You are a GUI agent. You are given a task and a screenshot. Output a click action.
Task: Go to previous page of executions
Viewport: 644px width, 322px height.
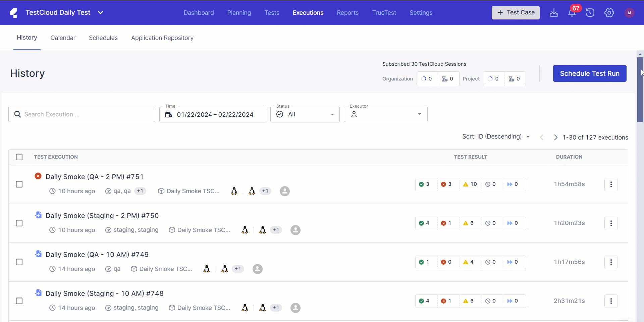pos(542,137)
